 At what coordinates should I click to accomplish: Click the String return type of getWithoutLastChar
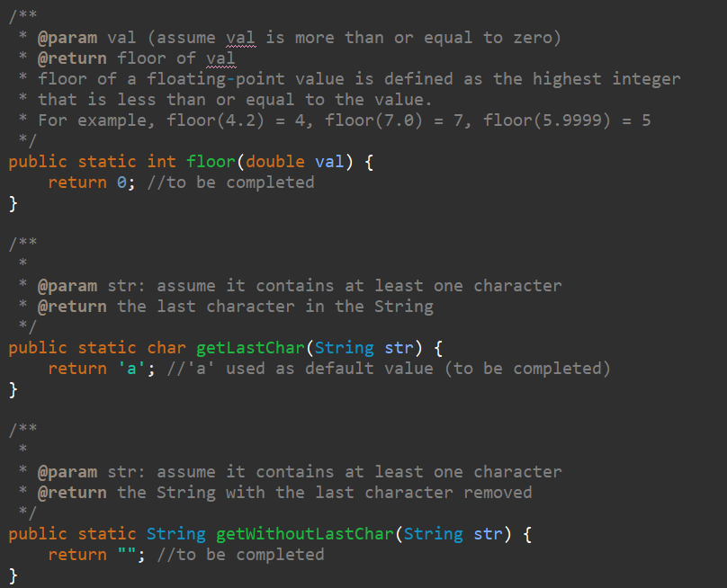[x=176, y=534]
